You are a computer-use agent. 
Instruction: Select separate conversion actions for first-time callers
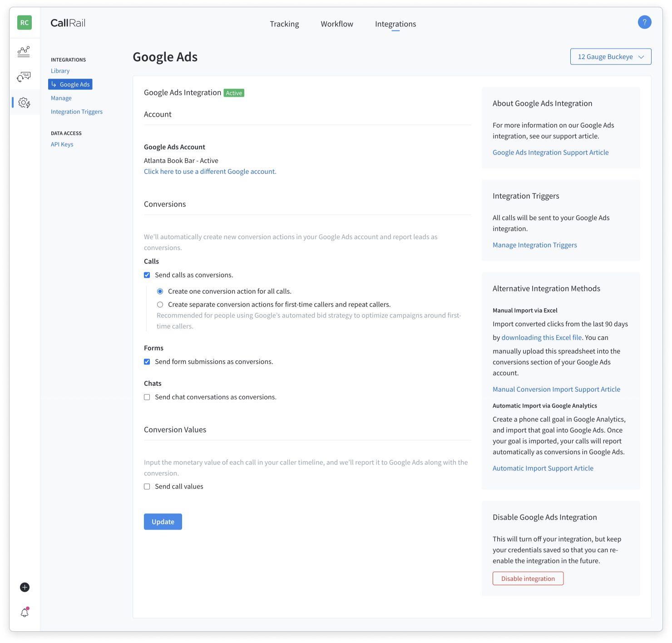pyautogui.click(x=160, y=304)
